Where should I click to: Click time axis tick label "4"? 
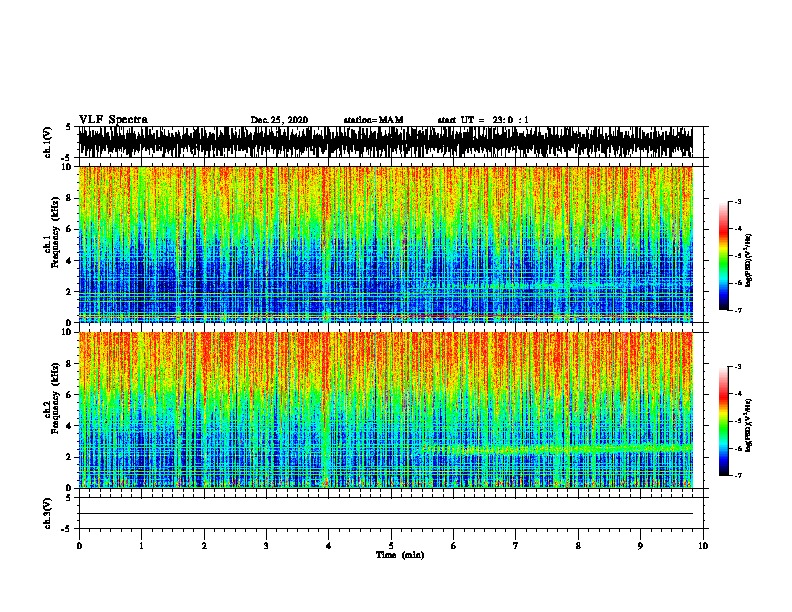pyautogui.click(x=329, y=545)
